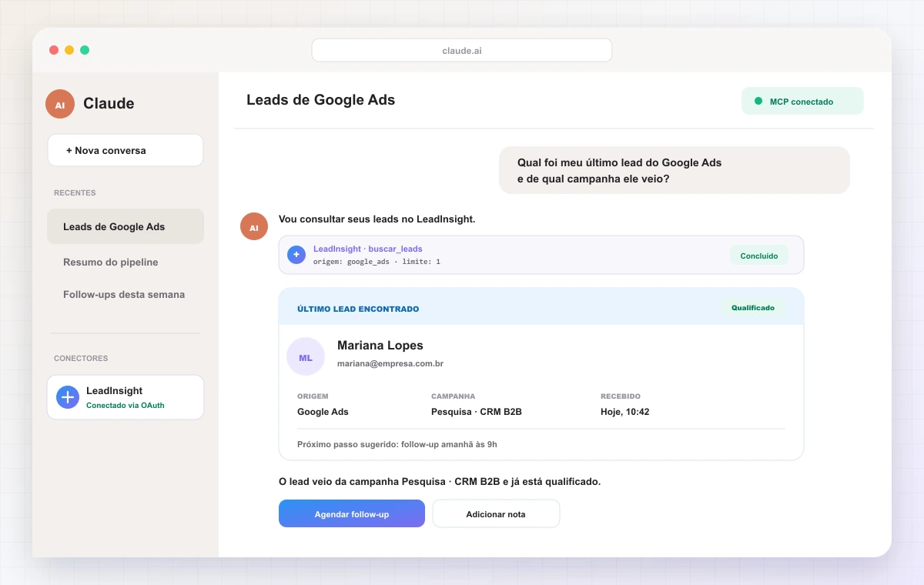Click the Qualificado status tag
The width and height of the screenshot is (924, 585).
[x=753, y=307]
